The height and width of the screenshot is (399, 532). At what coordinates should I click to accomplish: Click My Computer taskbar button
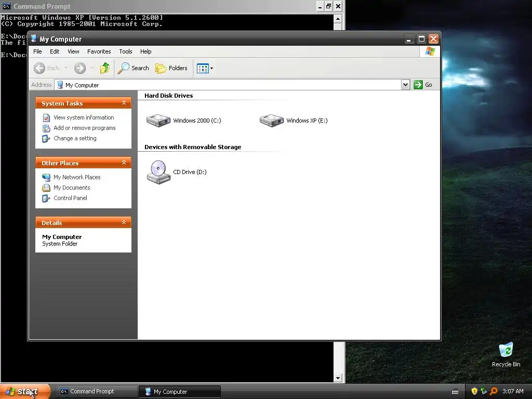180,392
